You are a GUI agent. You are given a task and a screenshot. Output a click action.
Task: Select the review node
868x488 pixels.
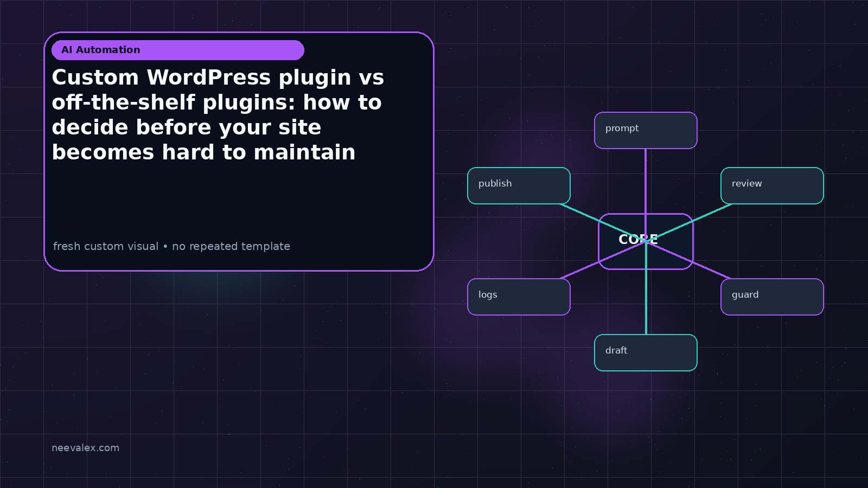click(x=772, y=185)
